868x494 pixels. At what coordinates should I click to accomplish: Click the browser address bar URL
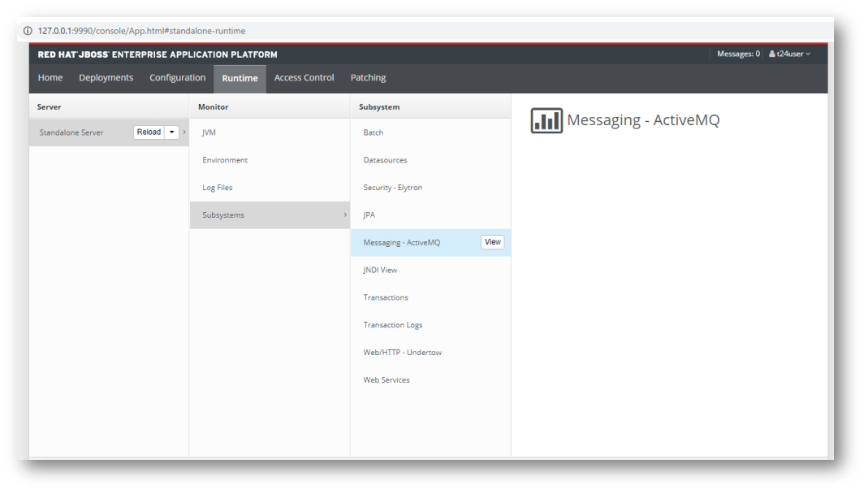(141, 31)
